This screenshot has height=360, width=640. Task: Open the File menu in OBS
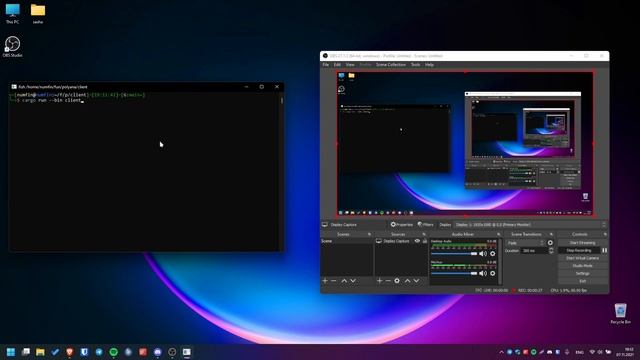[x=326, y=64]
